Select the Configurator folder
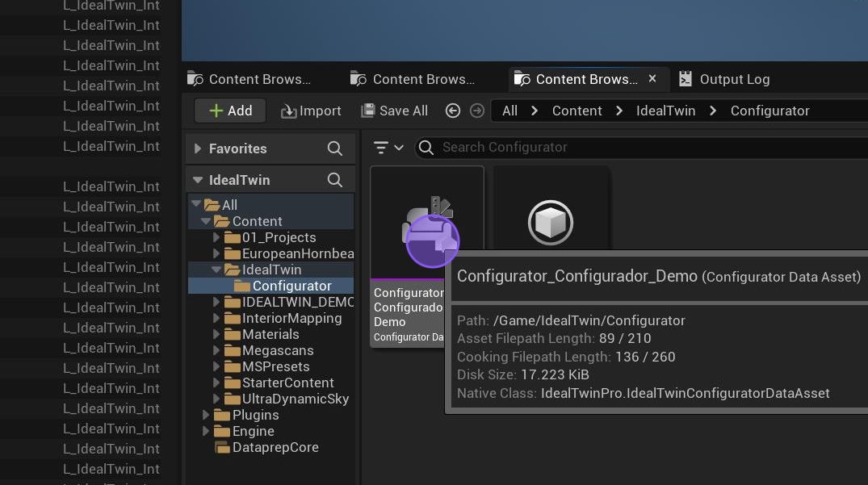 coord(291,286)
